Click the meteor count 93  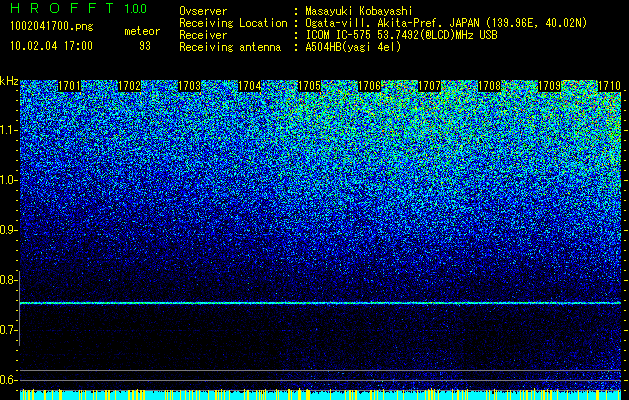pos(145,46)
